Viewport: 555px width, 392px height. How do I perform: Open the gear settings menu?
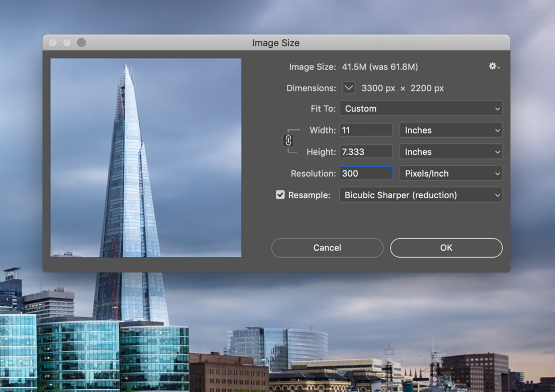click(493, 66)
